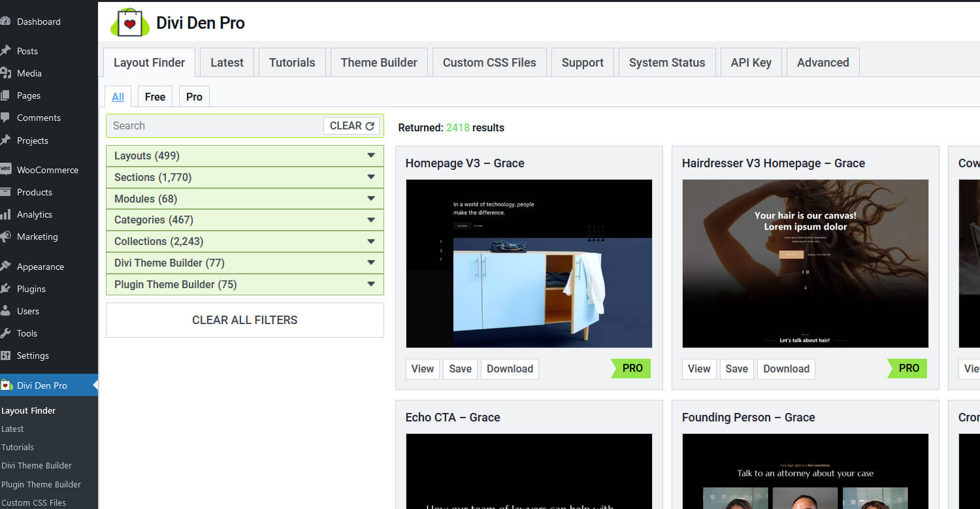Save the Hairdresser V3 Homepage – Grace layout
This screenshot has height=509, width=980.
coord(736,369)
